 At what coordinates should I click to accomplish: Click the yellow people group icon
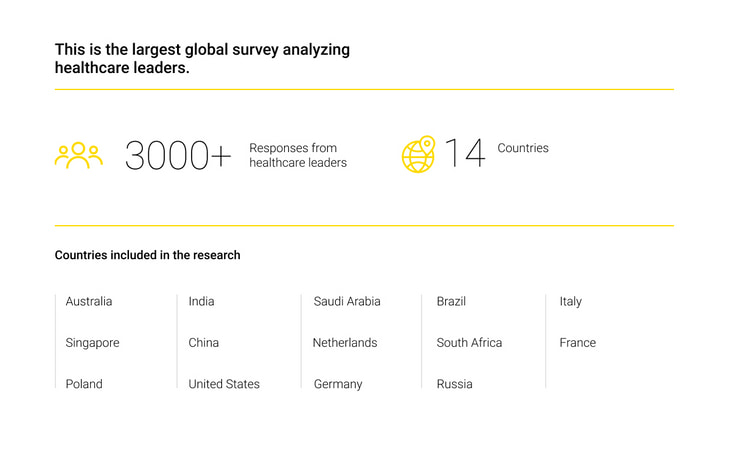click(x=79, y=155)
